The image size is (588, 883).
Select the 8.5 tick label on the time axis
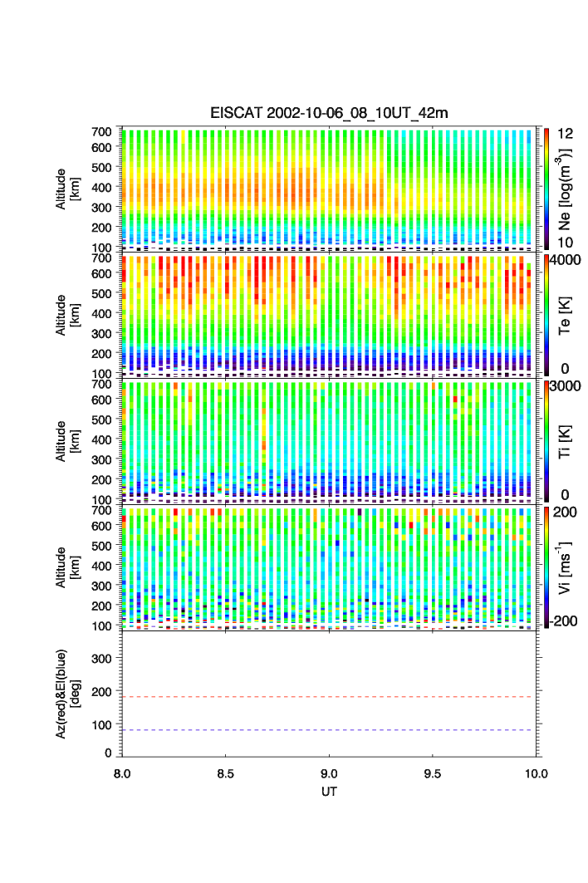(225, 773)
